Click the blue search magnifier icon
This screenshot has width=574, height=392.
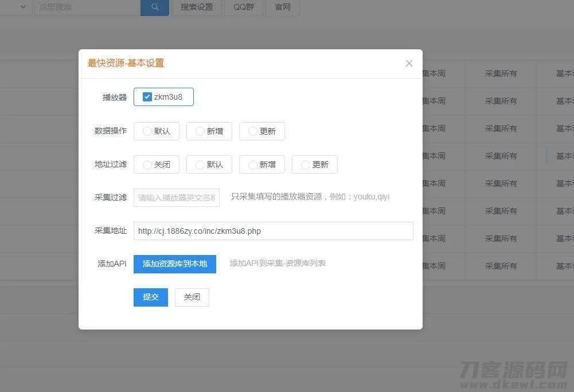pyautogui.click(x=154, y=7)
